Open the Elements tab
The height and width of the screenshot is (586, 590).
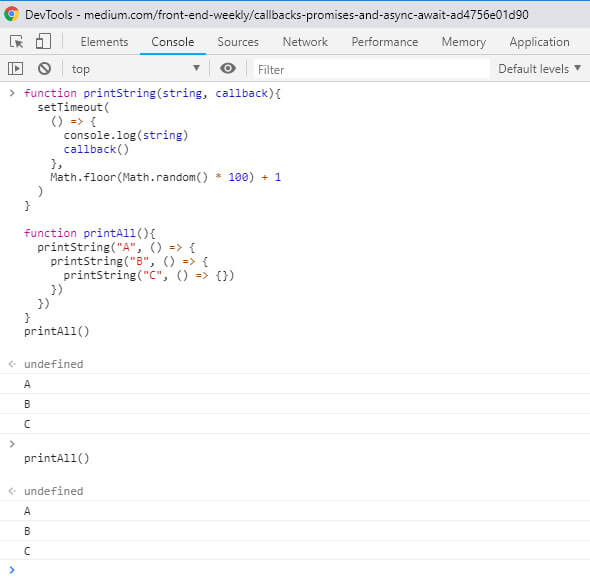(x=104, y=42)
